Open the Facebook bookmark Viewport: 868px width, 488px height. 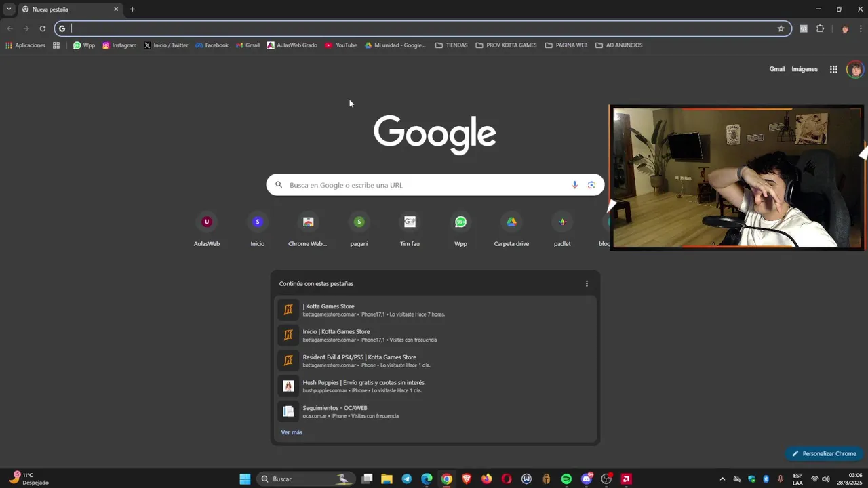(x=212, y=45)
